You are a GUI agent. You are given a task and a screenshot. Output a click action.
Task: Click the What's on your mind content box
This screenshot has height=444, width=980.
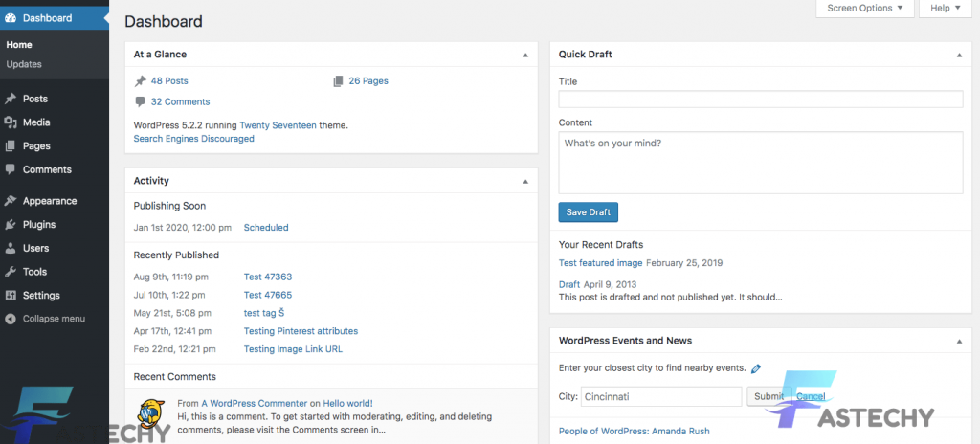tap(761, 163)
